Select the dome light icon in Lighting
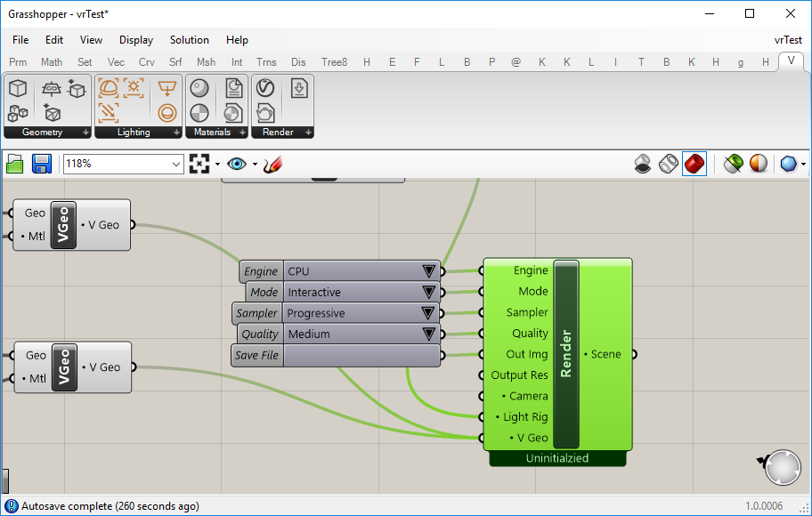812x516 pixels. pos(109,87)
